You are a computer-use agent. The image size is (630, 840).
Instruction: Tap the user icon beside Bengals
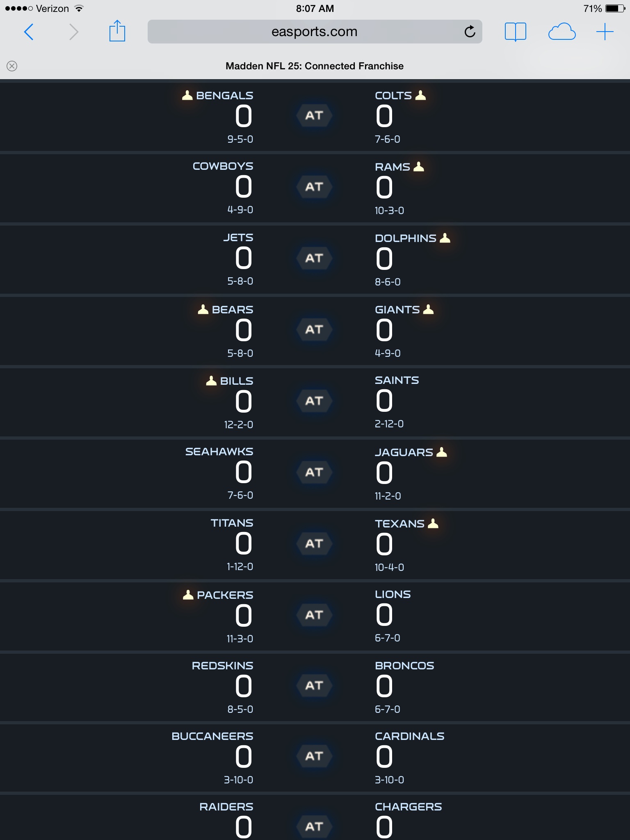187,96
